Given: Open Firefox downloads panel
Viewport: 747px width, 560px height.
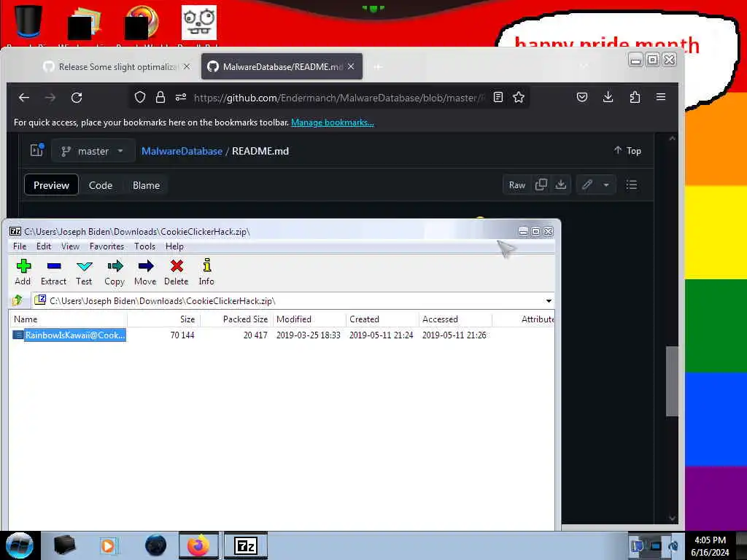Looking at the screenshot, I should pos(608,97).
